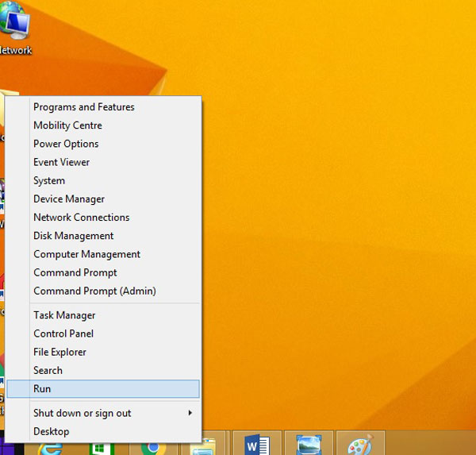The width and height of the screenshot is (476, 455).
Task: Launch Paint from the taskbar
Action: [360, 444]
